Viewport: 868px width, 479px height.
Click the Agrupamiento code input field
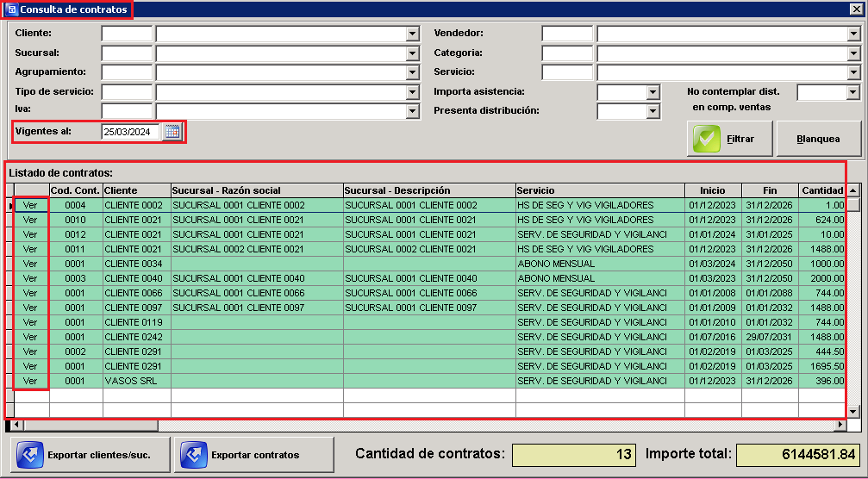(x=127, y=73)
